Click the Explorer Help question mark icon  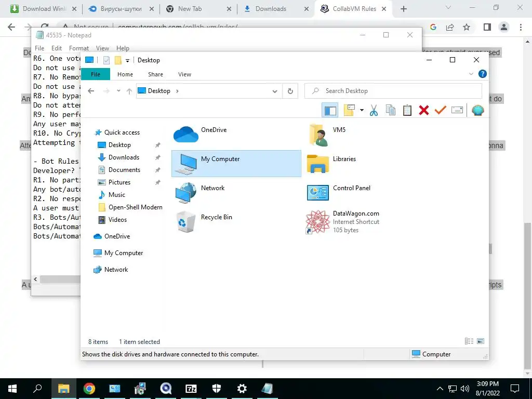pyautogui.click(x=482, y=74)
